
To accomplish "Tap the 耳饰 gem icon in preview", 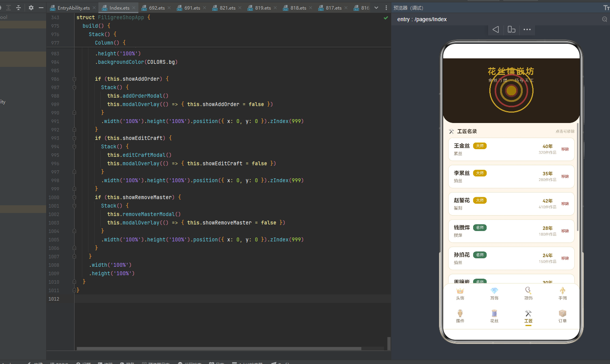I will 494,291.
